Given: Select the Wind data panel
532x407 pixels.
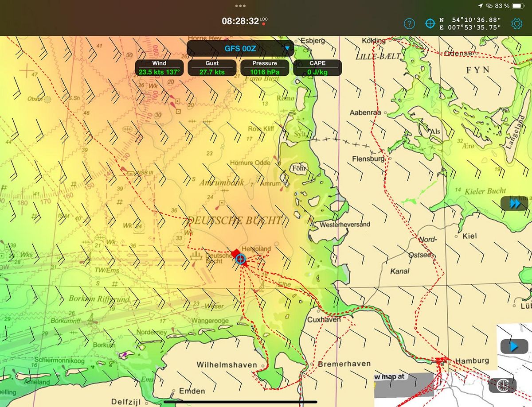Looking at the screenshot, I should point(159,68).
